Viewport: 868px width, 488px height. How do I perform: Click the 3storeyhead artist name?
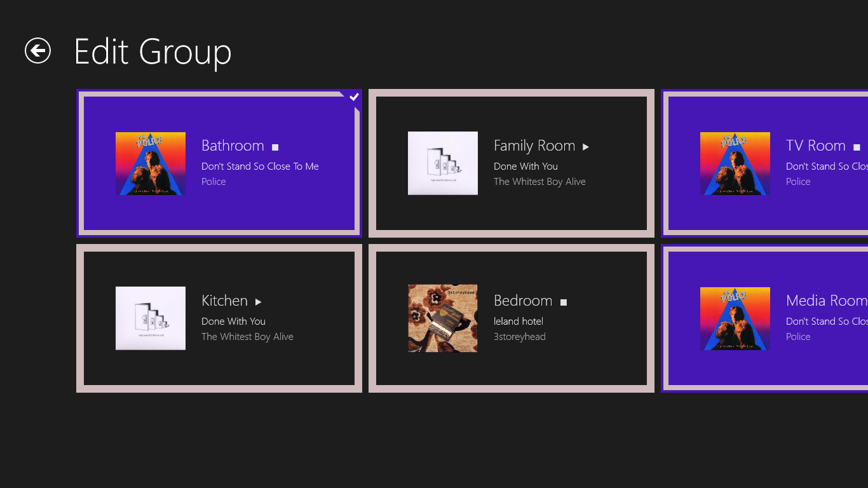[520, 337]
